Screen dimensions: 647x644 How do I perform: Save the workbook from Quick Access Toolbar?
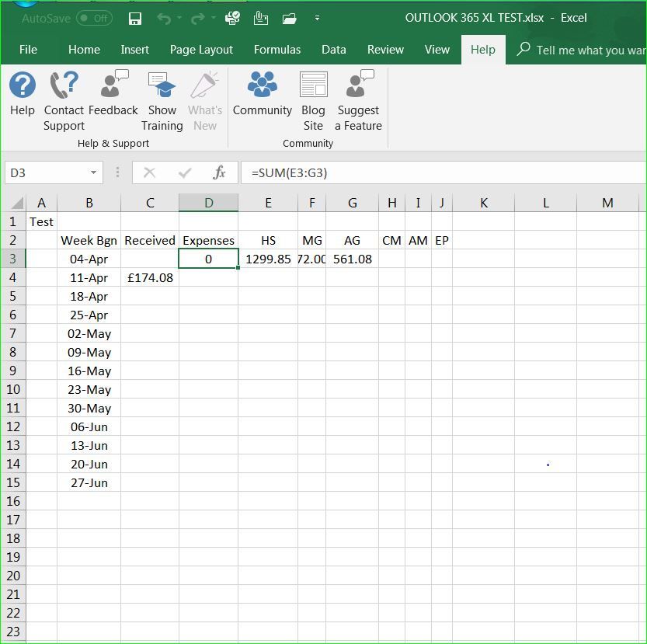[135, 18]
